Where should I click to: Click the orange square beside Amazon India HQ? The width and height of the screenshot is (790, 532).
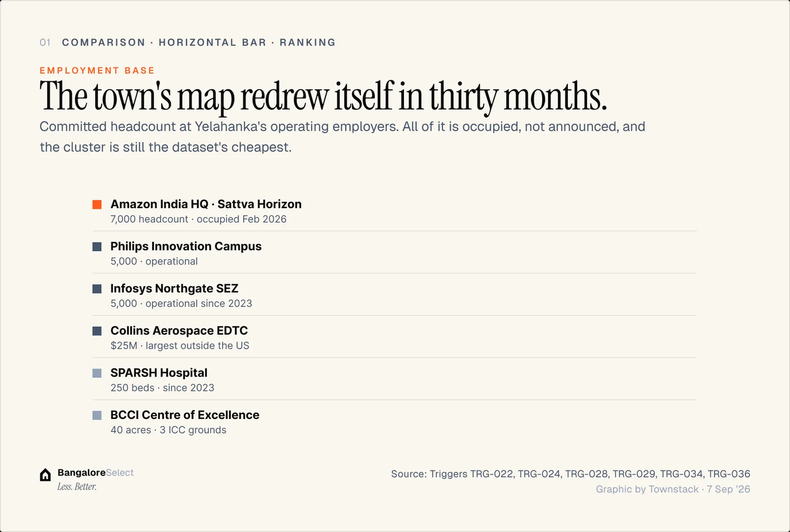(97, 204)
